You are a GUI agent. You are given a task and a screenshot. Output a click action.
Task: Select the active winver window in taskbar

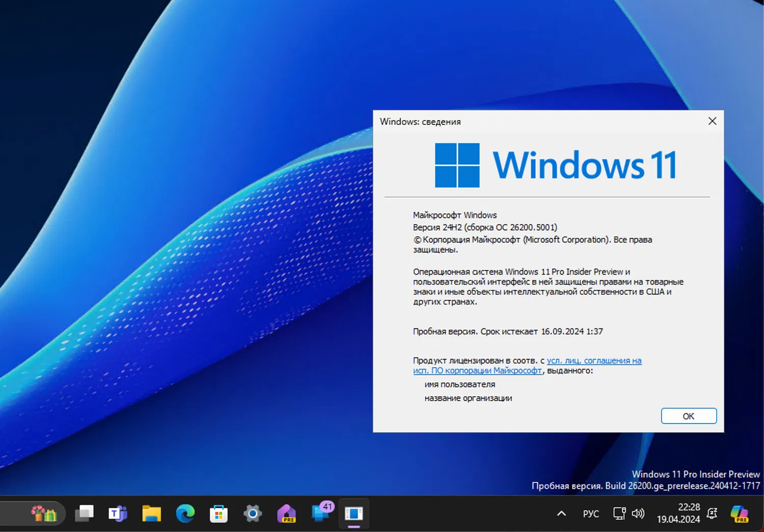click(354, 514)
